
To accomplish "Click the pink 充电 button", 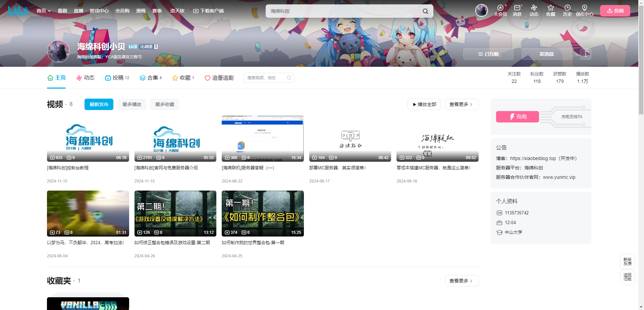I will coord(518,117).
